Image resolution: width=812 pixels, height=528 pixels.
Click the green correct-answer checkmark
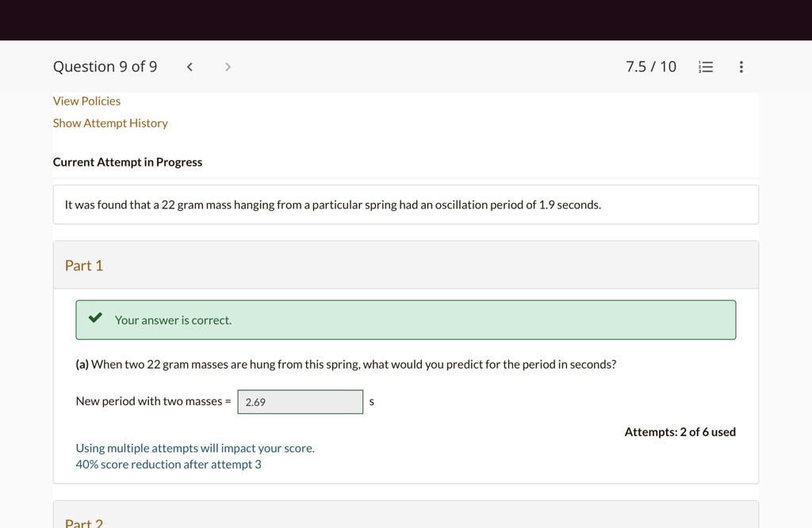(x=95, y=318)
